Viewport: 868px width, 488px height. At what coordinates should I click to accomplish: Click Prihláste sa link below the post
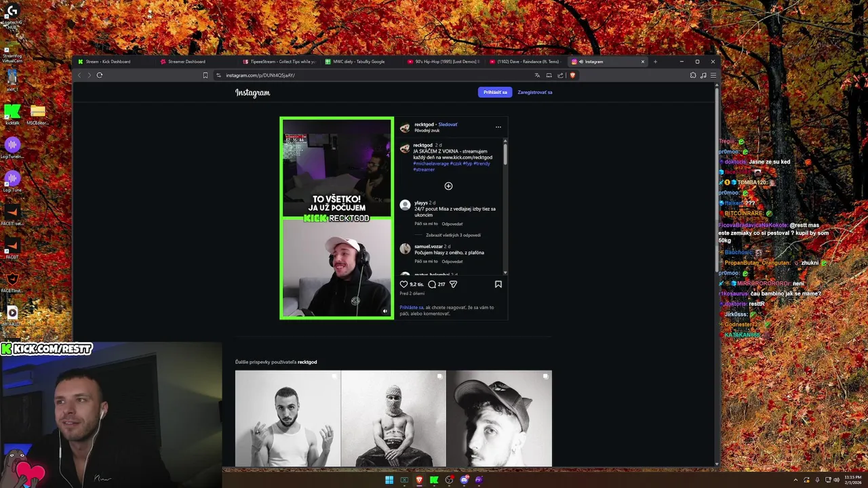[x=412, y=308]
